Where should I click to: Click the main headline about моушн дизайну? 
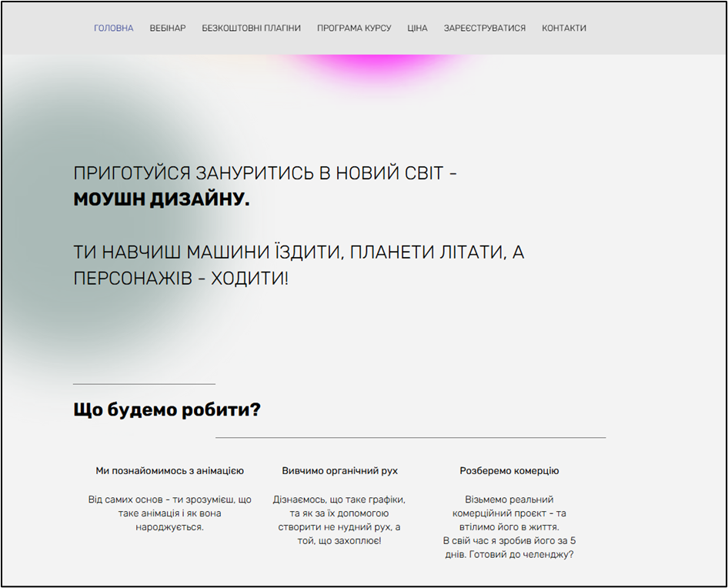coord(265,173)
